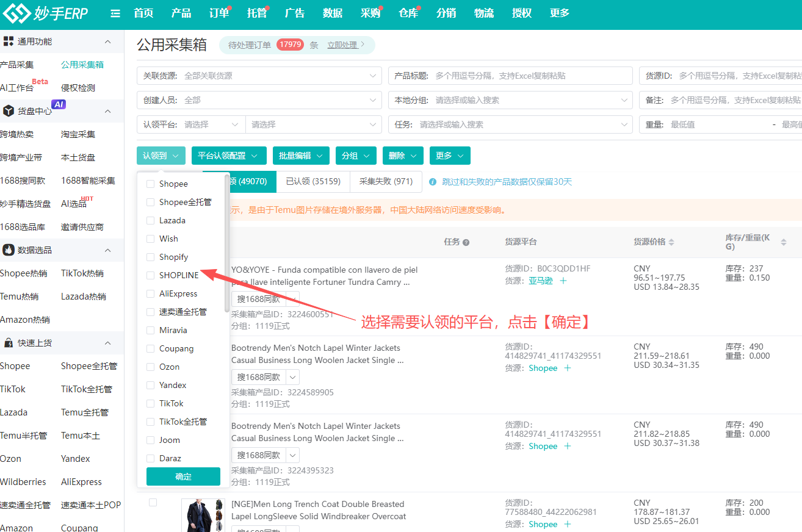Expand the arrow beside first 搜1688同款 button

tap(292, 298)
